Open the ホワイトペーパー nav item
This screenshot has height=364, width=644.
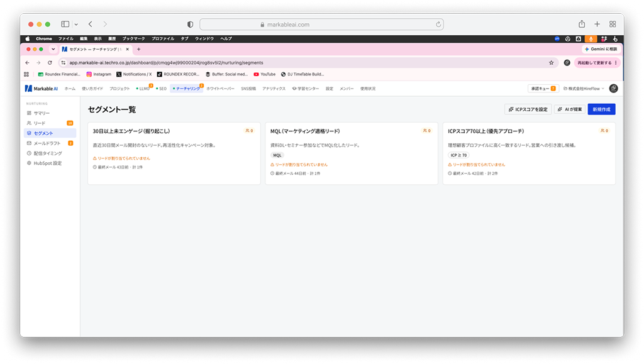pos(220,89)
